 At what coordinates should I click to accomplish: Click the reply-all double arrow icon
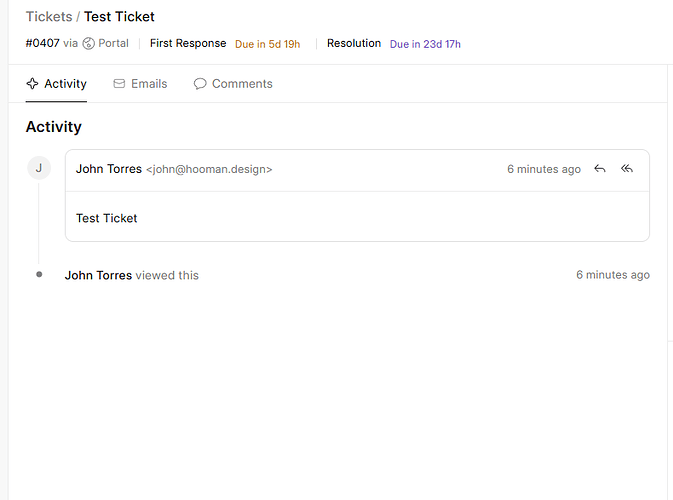pos(627,169)
